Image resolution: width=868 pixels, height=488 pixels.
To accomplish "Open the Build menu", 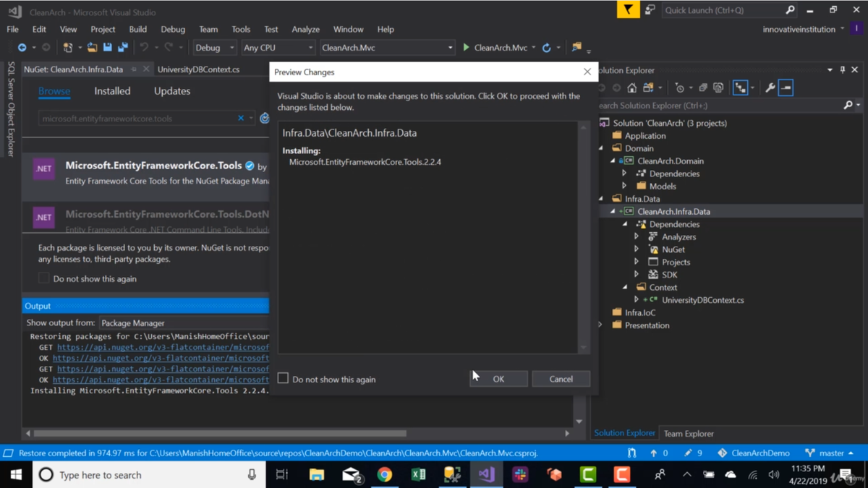I will (x=137, y=29).
